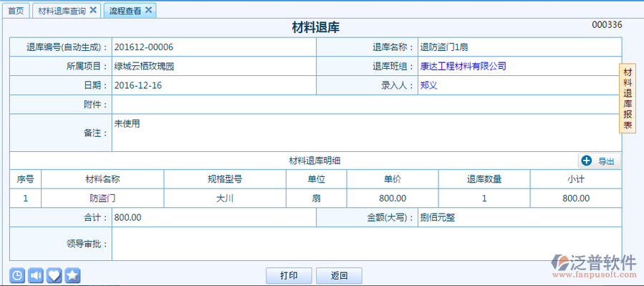Close the 流程查看 tab
This screenshot has height=286, width=644.
(149, 10)
